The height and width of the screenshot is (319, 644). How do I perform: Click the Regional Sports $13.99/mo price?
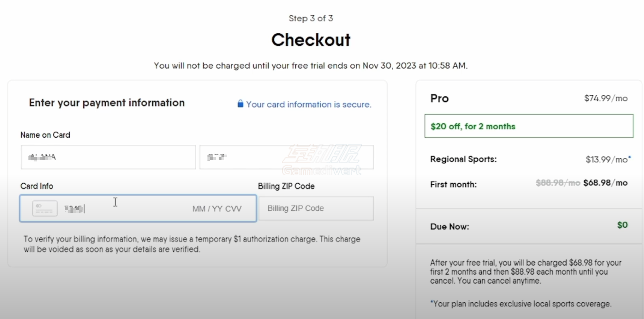[606, 159]
